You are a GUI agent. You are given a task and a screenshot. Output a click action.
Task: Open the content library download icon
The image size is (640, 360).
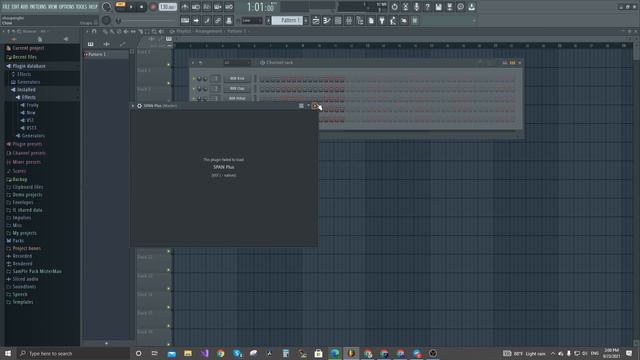click(x=471, y=7)
